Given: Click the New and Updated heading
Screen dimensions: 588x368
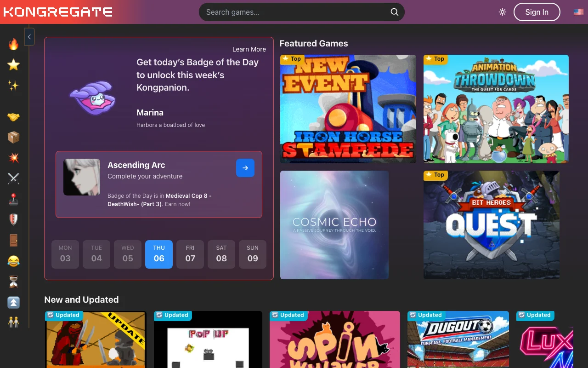Looking at the screenshot, I should tap(81, 299).
